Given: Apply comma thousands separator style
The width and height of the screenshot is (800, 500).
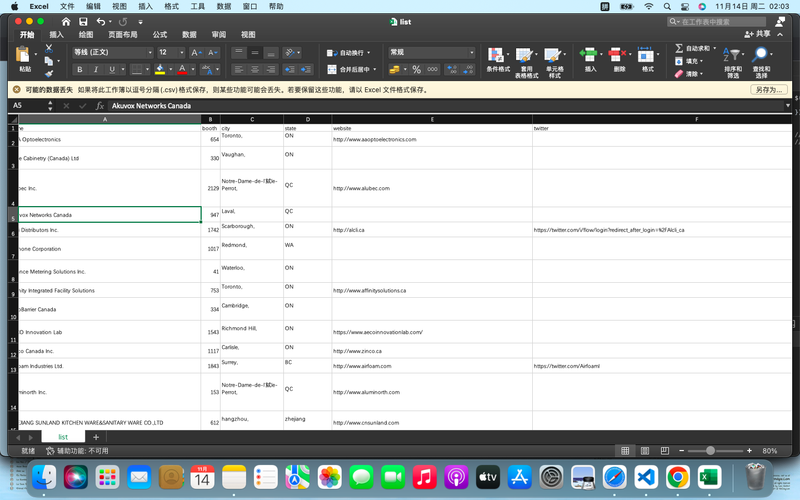Looking at the screenshot, I should point(432,69).
